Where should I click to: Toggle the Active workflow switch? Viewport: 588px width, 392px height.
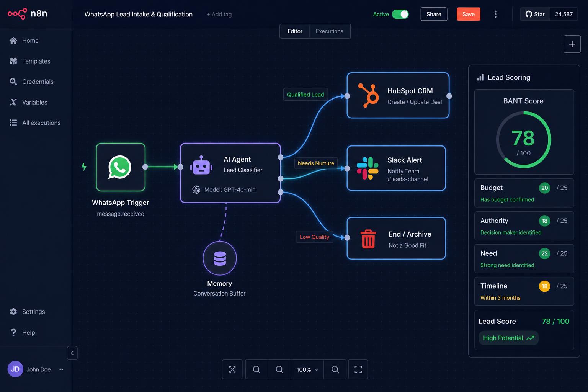click(x=400, y=14)
